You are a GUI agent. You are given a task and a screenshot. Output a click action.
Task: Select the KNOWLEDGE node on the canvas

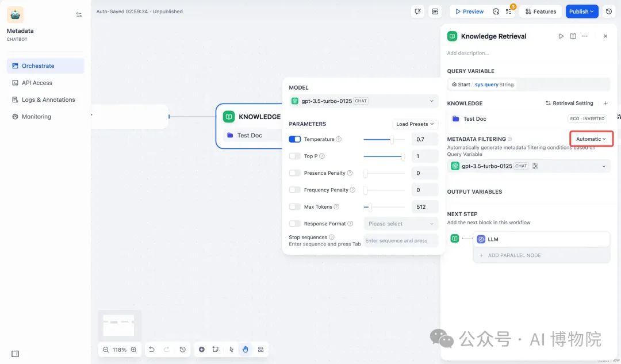point(250,126)
